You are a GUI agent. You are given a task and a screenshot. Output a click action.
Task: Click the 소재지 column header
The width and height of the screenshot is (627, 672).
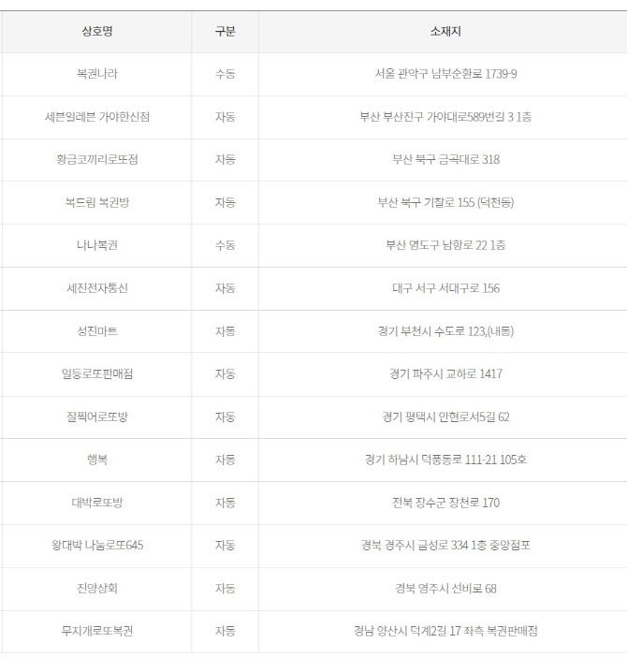(445, 32)
